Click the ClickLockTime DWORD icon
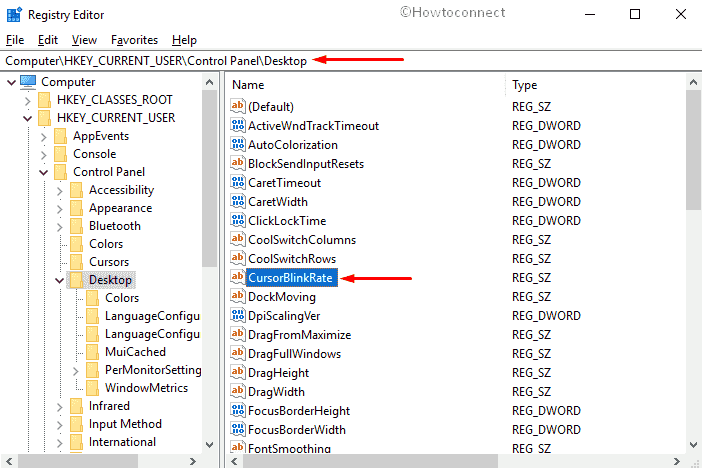702x468 pixels. (x=238, y=220)
